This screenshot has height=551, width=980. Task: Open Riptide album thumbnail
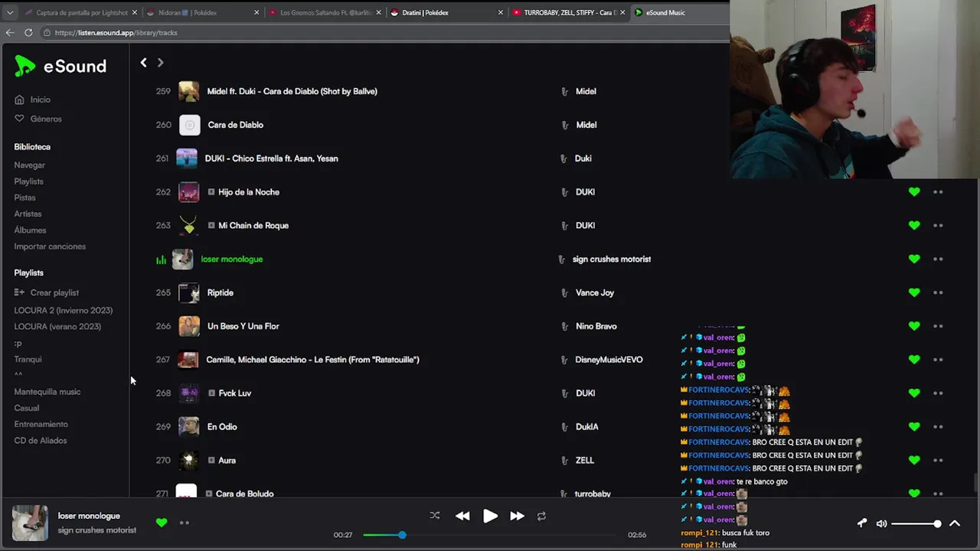[x=189, y=292]
